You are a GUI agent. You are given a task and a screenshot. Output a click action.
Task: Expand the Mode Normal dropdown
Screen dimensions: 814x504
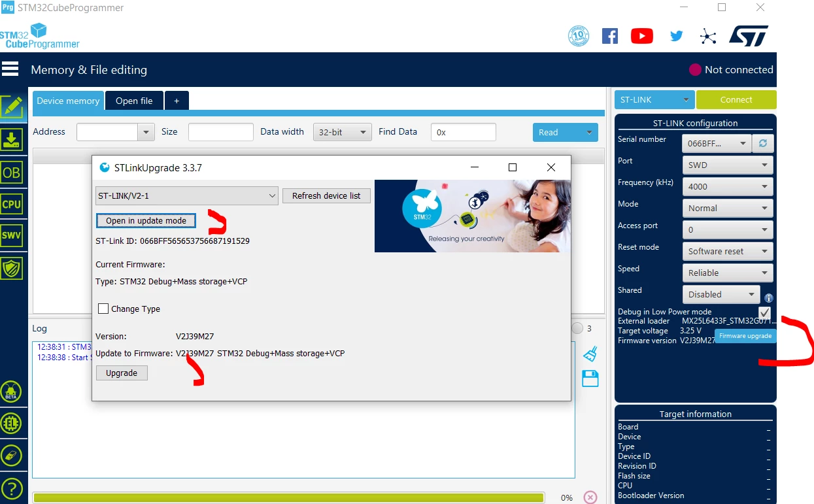coord(728,208)
